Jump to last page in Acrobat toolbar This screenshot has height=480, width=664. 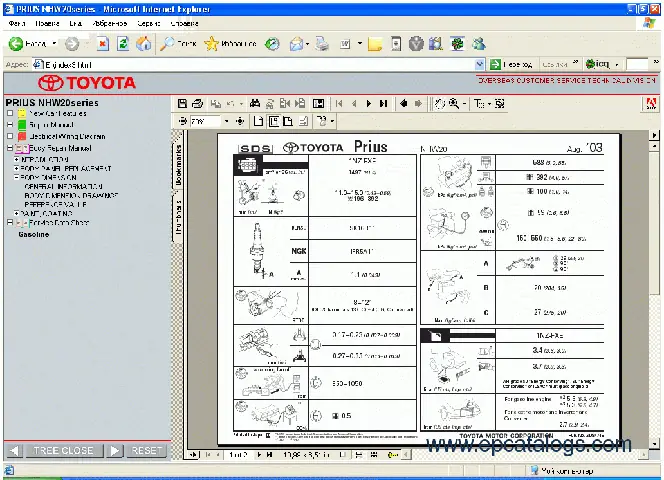[384, 103]
